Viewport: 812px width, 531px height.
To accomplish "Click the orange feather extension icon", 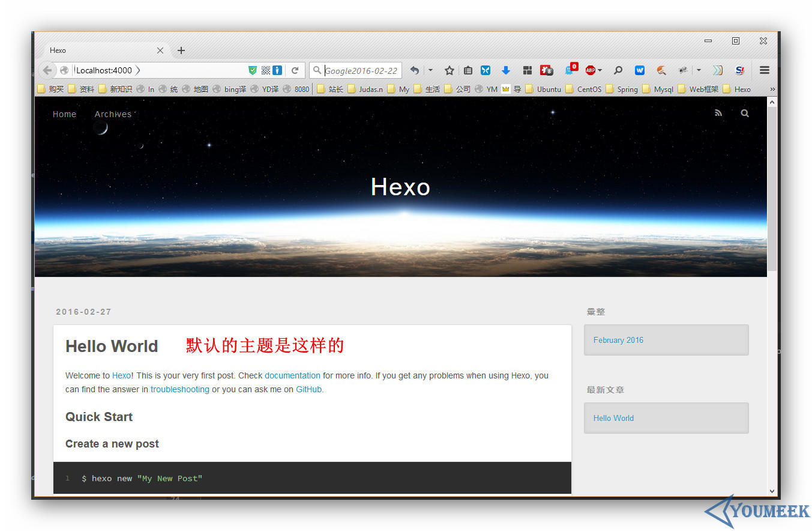I will tap(661, 70).
